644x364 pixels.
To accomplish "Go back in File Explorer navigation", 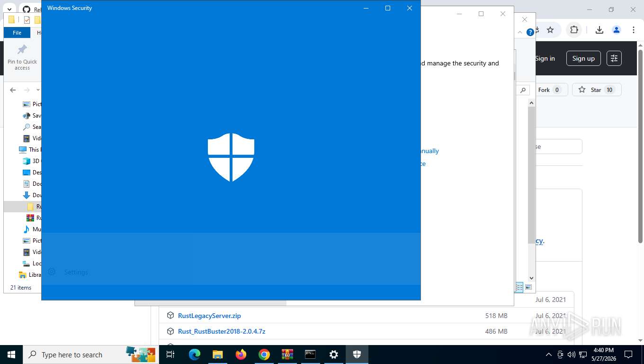I will 13,90.
